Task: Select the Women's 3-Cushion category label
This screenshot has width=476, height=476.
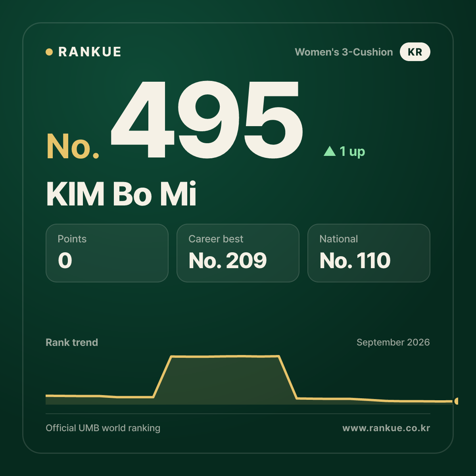Action: [x=344, y=52]
